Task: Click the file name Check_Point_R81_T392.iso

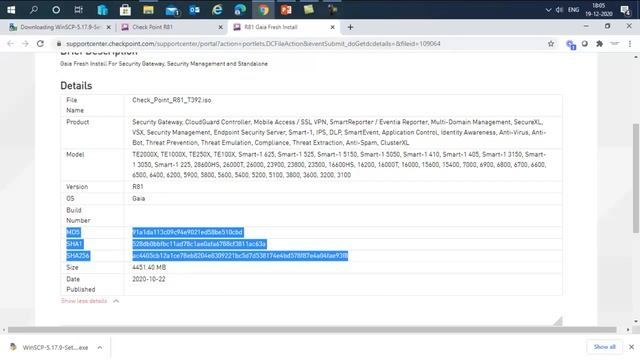Action: [x=171, y=100]
